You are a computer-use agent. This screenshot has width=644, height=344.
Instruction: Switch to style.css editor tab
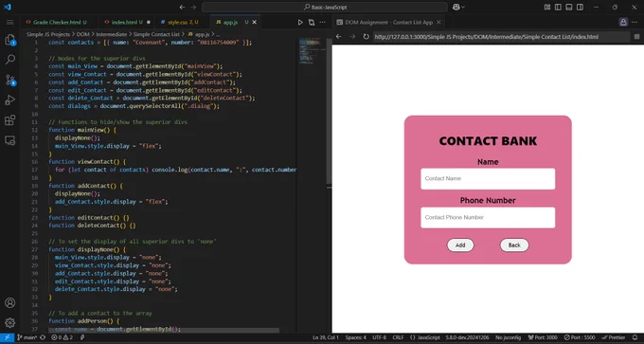click(183, 22)
